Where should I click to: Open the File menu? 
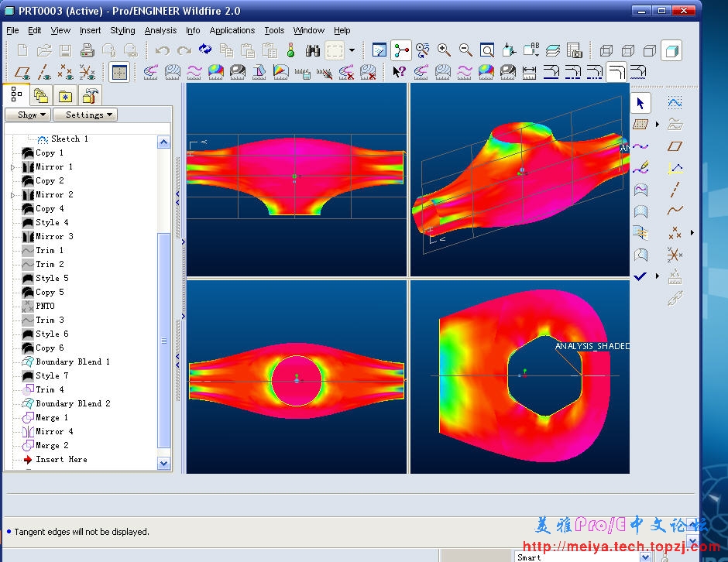pos(12,30)
